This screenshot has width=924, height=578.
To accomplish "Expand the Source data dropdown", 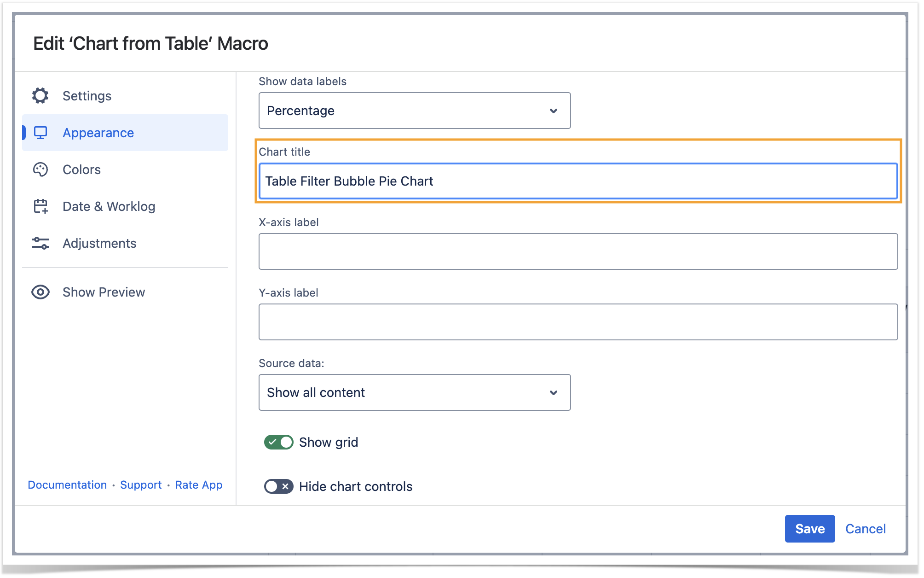I will coord(414,392).
